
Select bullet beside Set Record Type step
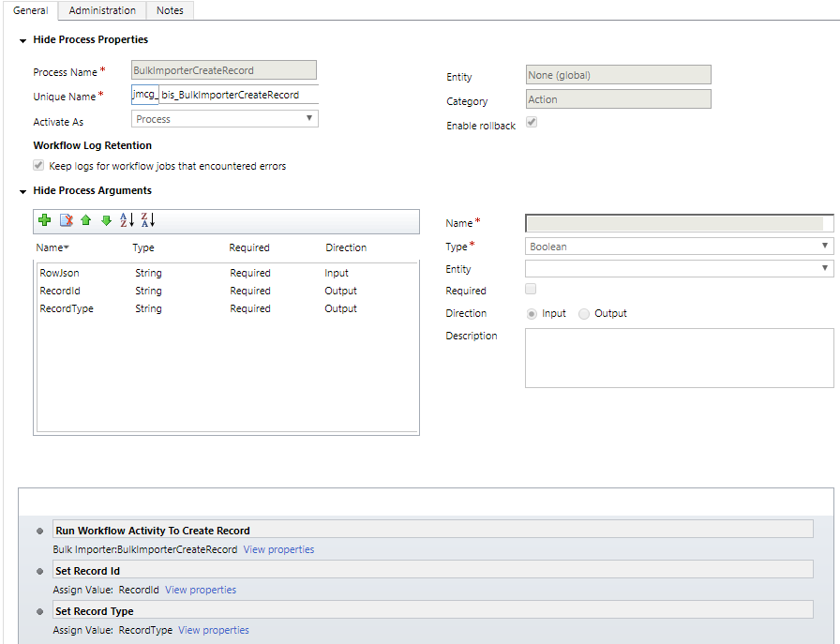point(40,612)
